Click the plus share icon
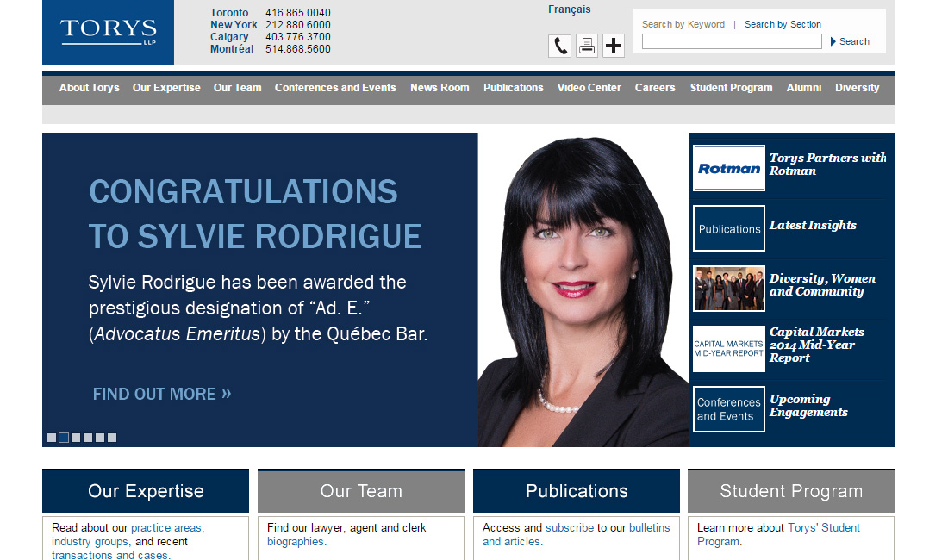This screenshot has height=560, width=948. [x=614, y=46]
